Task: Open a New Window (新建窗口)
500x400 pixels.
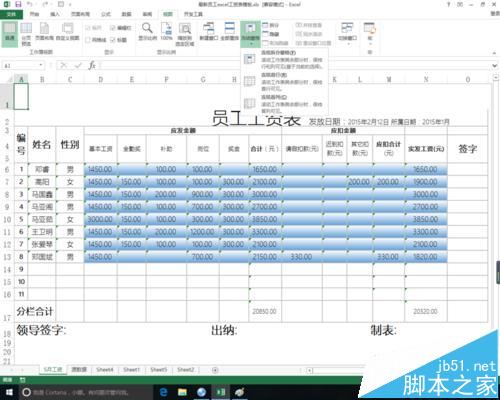Action: click(209, 32)
